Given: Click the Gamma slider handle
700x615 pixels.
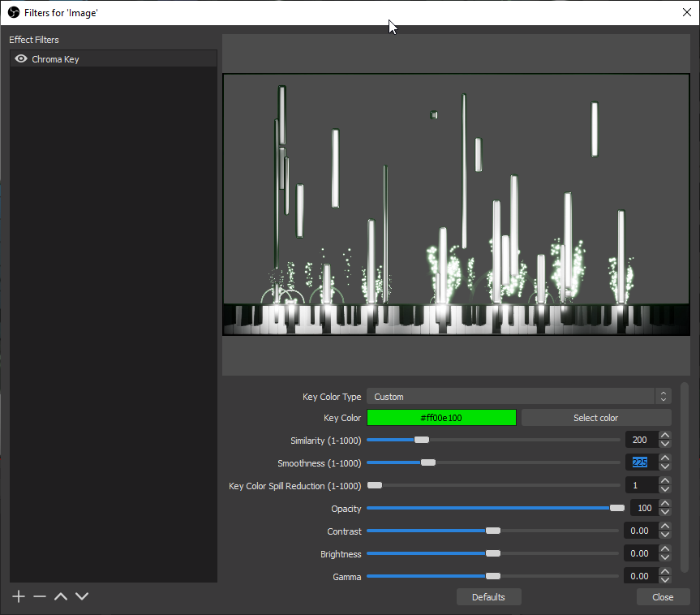Looking at the screenshot, I should coord(493,577).
